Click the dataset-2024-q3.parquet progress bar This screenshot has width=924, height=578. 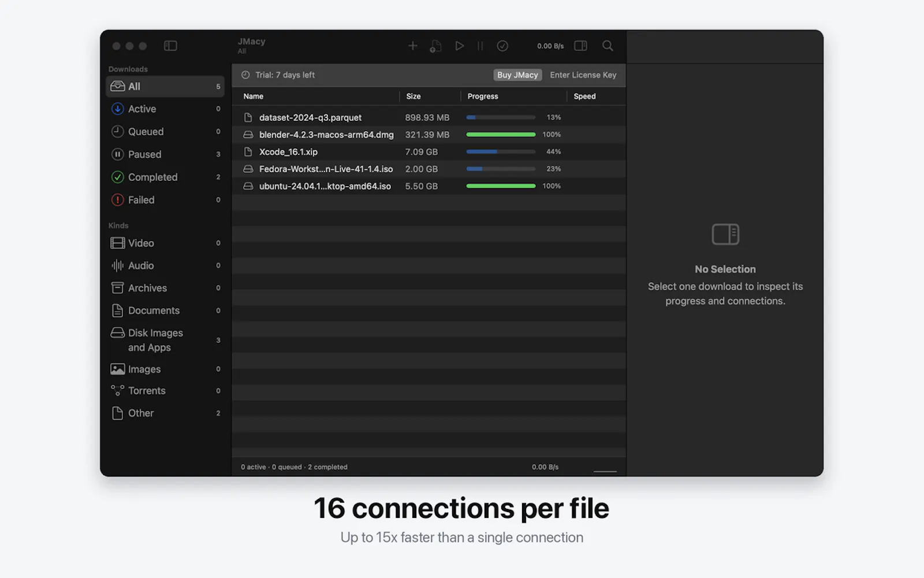pos(501,117)
